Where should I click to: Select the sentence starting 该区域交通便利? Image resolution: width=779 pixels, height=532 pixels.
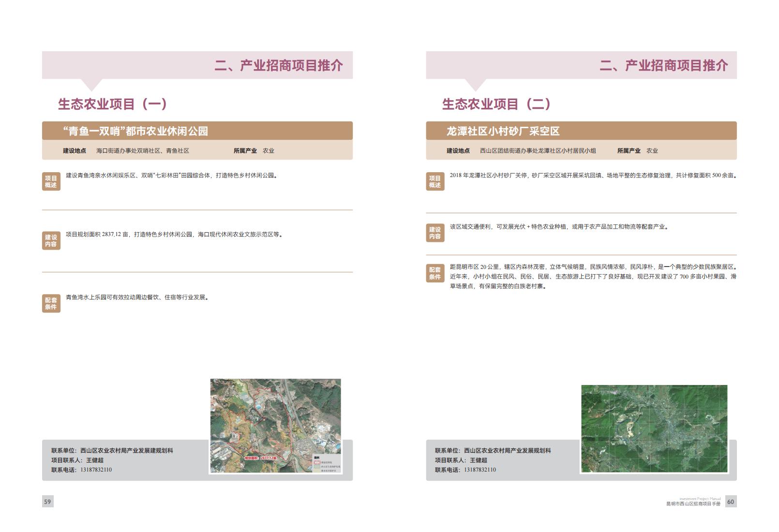pyautogui.click(x=560, y=227)
